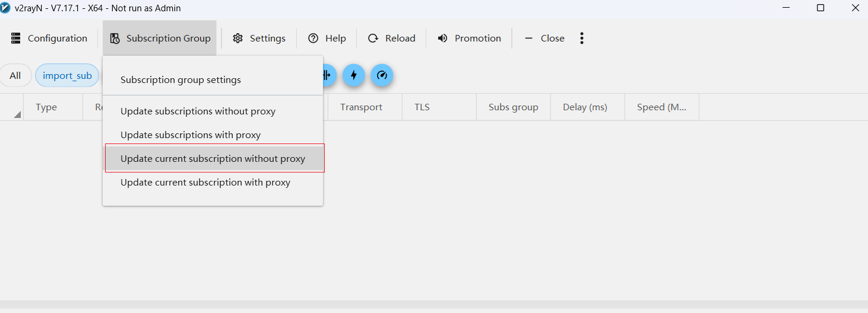Image resolution: width=868 pixels, height=313 pixels.
Task: Select Update current subscription with proxy
Action: (205, 183)
